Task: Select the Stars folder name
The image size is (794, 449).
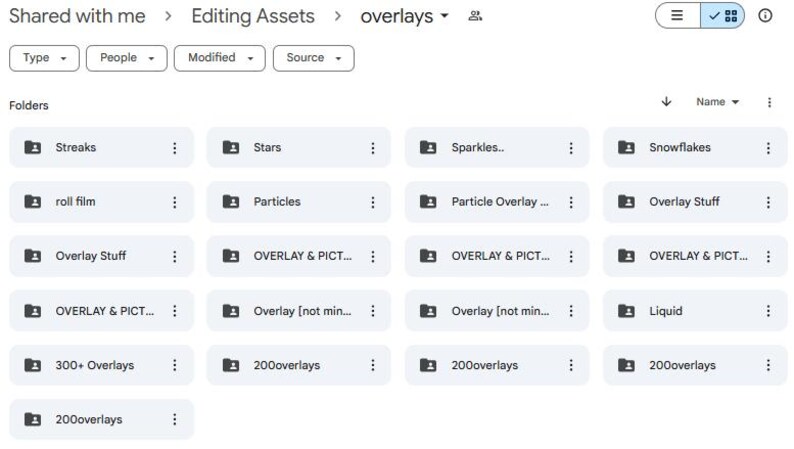Action: pos(267,147)
